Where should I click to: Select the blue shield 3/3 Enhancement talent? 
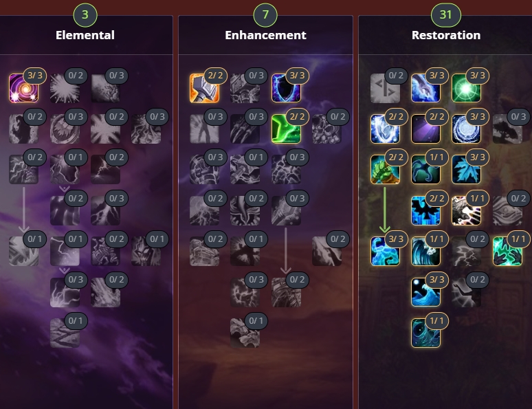pos(286,88)
